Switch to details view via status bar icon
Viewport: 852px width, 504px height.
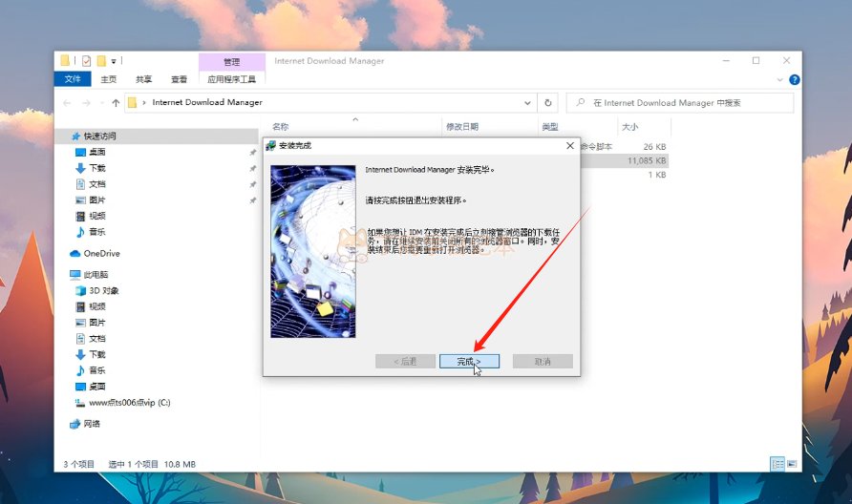(x=777, y=464)
